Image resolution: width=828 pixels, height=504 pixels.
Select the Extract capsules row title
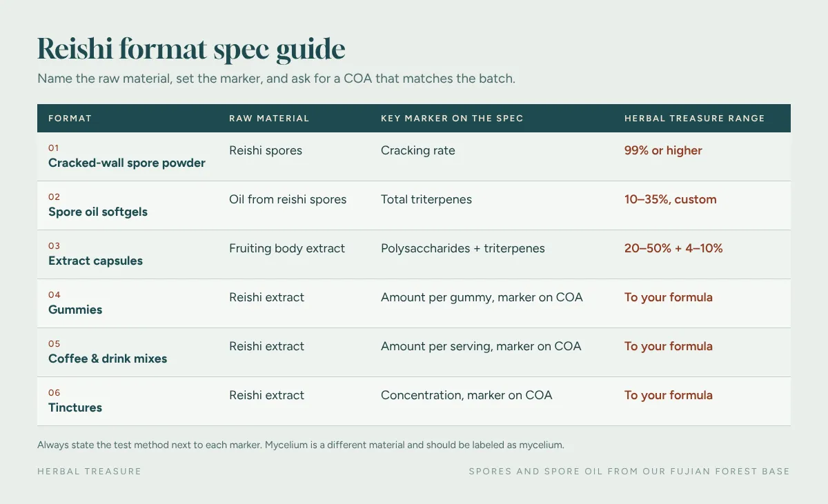coord(95,261)
